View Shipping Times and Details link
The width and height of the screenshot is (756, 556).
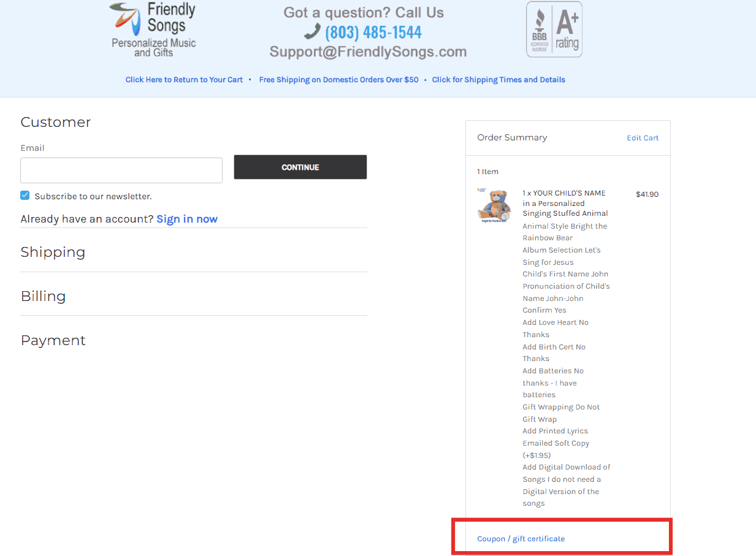498,80
